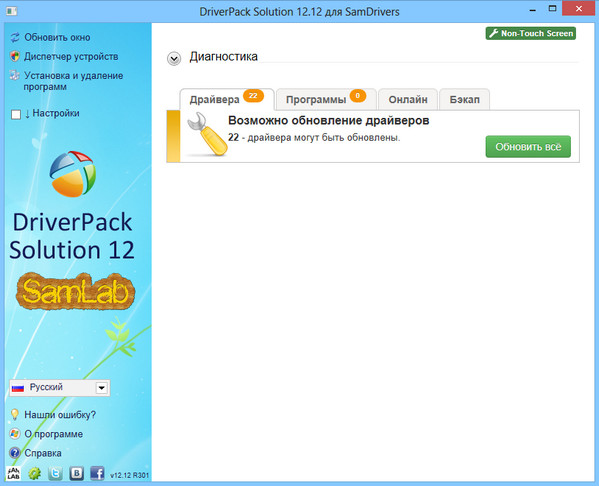This screenshot has width=599, height=486.
Task: Click the Non-Touch Screen button
Action: (531, 34)
